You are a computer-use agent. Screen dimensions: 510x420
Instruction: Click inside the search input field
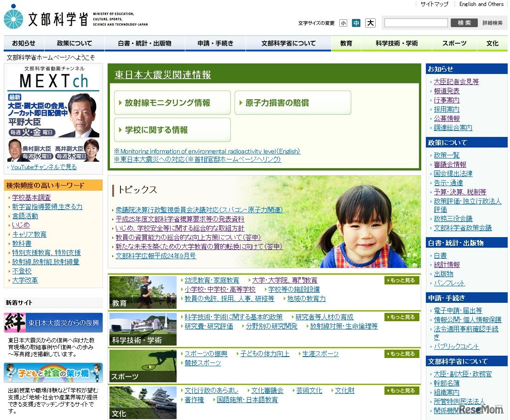point(415,22)
